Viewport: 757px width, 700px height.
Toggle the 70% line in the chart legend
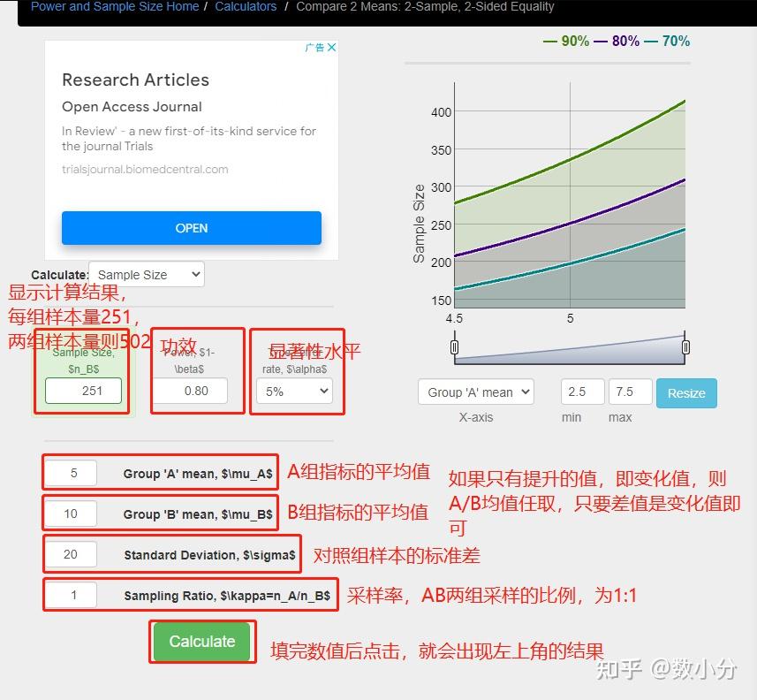pos(675,41)
